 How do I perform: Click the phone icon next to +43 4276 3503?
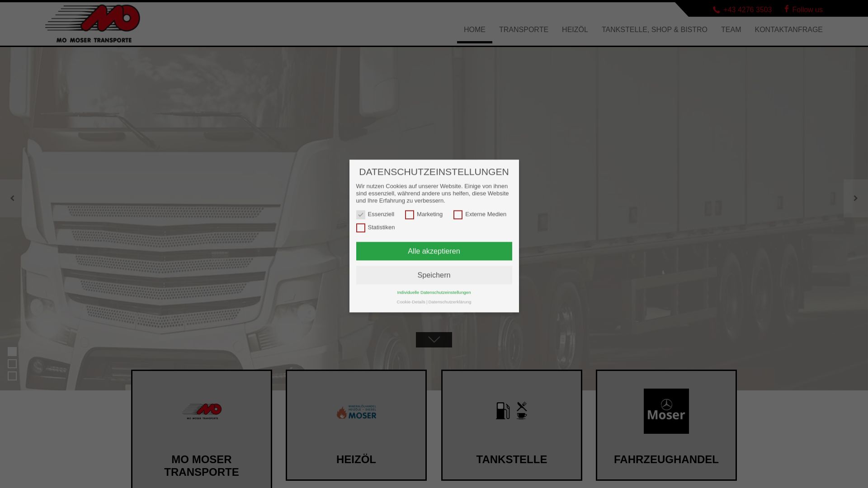(x=716, y=10)
